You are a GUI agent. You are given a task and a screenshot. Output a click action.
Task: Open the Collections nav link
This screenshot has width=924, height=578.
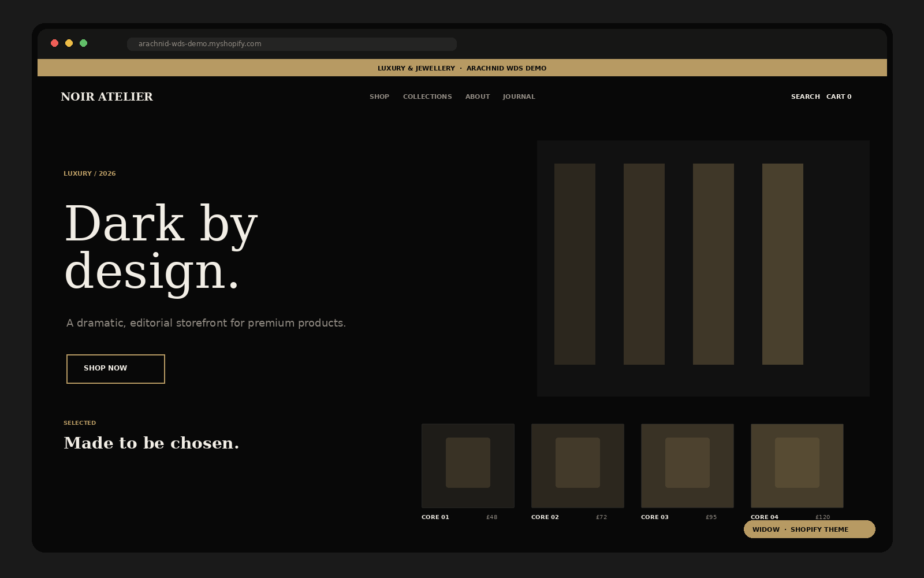click(x=427, y=97)
